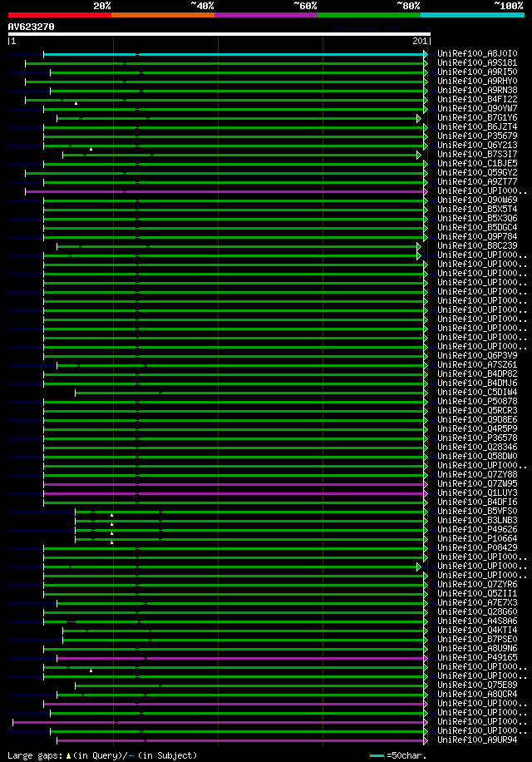Open hit UniRef100_A9RHY0
Image resolution: width=532 pixels, height=762 pixels.
coord(477,82)
